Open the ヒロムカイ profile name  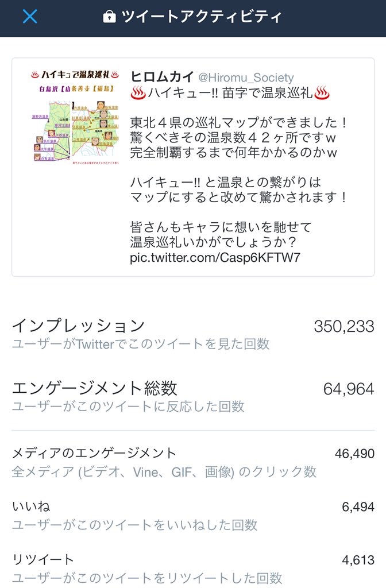pyautogui.click(x=162, y=77)
